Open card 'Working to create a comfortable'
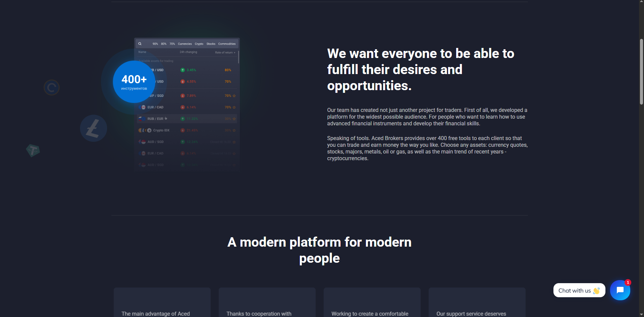The width and height of the screenshot is (644, 317). tap(372, 302)
